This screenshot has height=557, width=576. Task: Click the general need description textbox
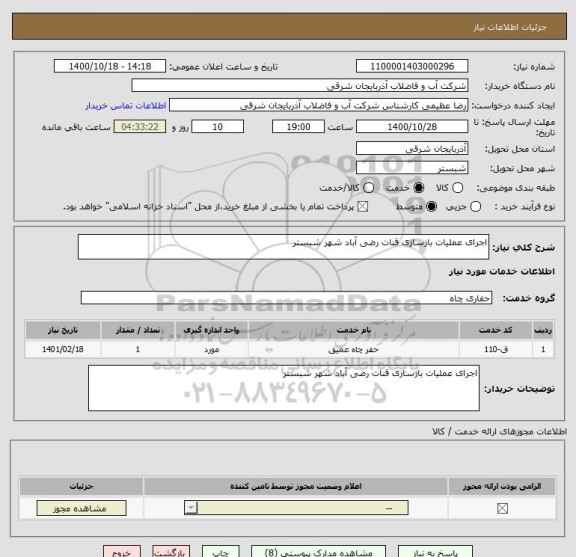tap(283, 247)
